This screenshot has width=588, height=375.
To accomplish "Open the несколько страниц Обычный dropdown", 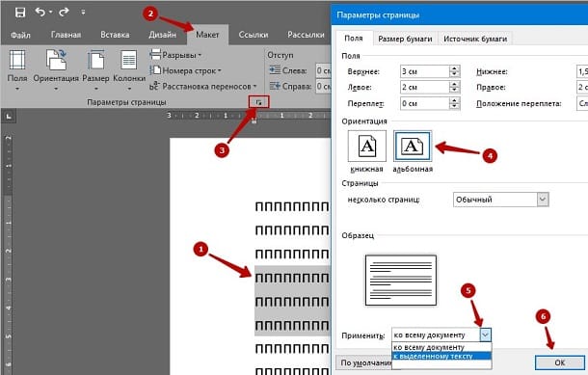I will point(501,200).
